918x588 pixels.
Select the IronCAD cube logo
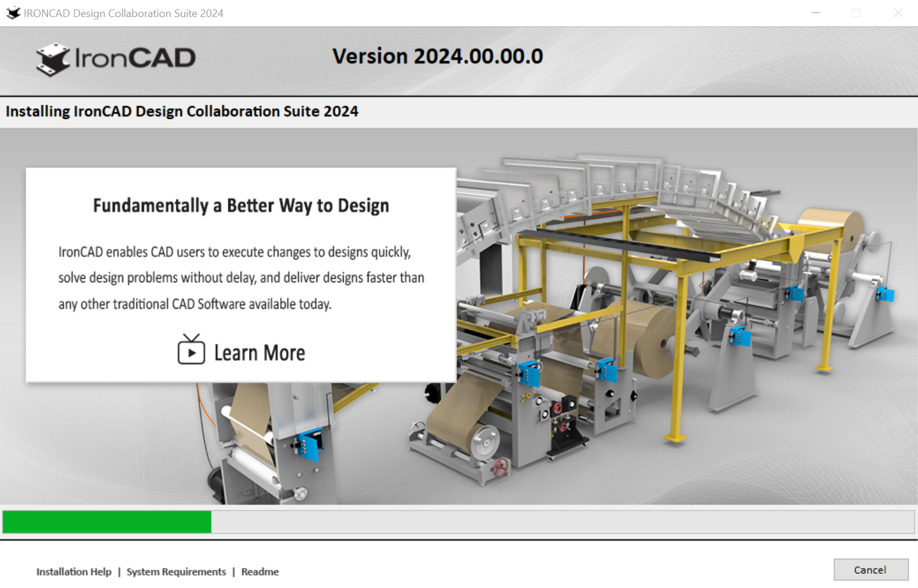tap(54, 59)
